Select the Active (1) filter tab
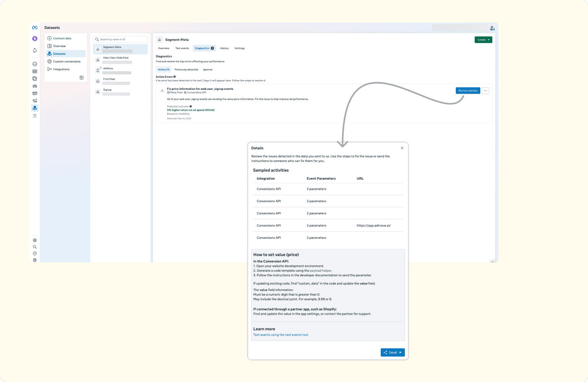 pyautogui.click(x=163, y=70)
